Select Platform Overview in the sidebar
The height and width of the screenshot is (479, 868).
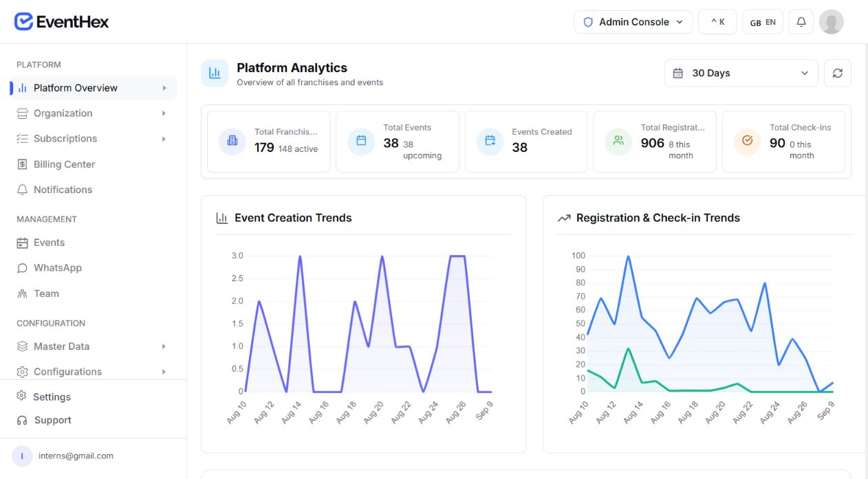click(94, 88)
